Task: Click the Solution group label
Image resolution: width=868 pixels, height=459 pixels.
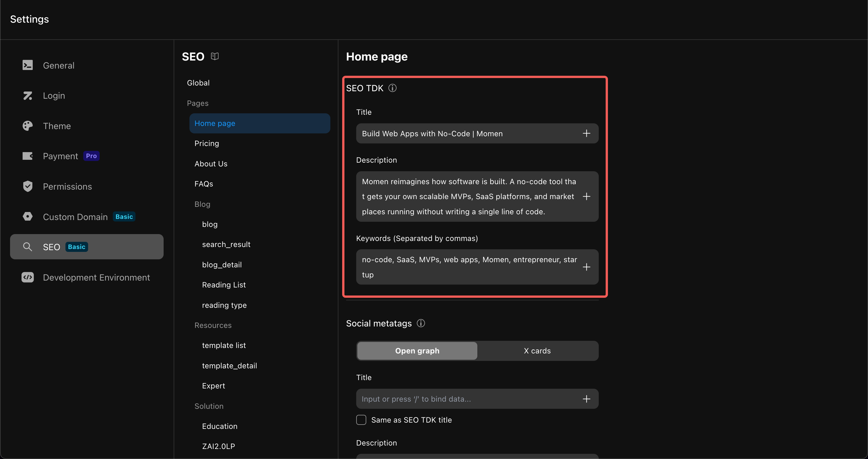Action: click(209, 406)
